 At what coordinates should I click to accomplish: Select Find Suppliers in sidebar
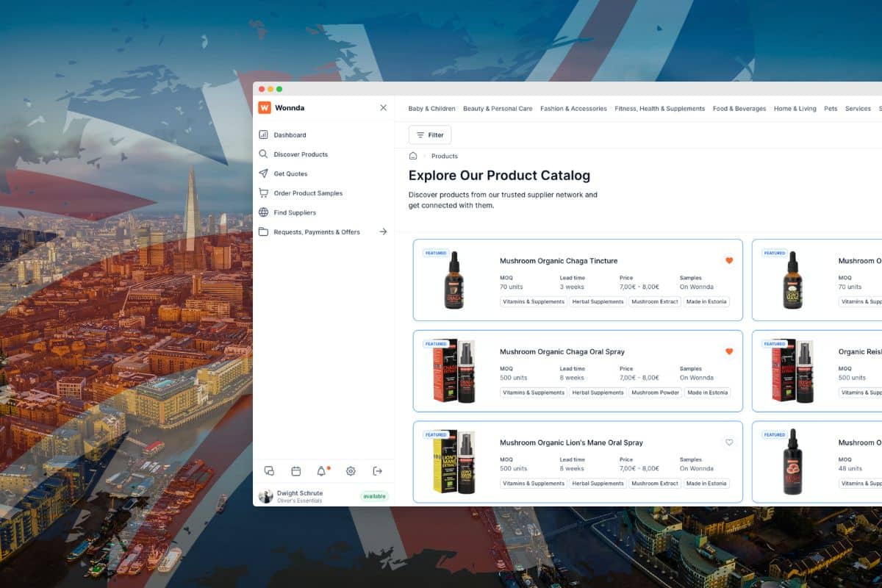tap(295, 212)
